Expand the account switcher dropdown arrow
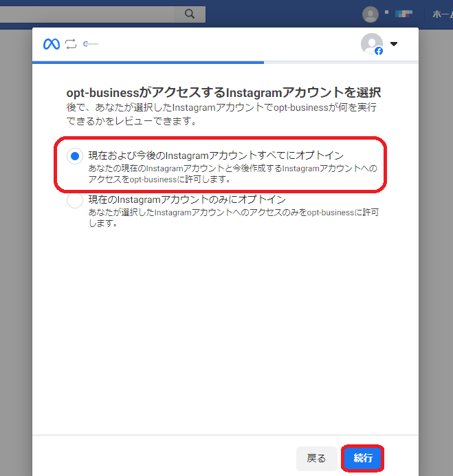Screen dimensions: 453x476 click(394, 44)
